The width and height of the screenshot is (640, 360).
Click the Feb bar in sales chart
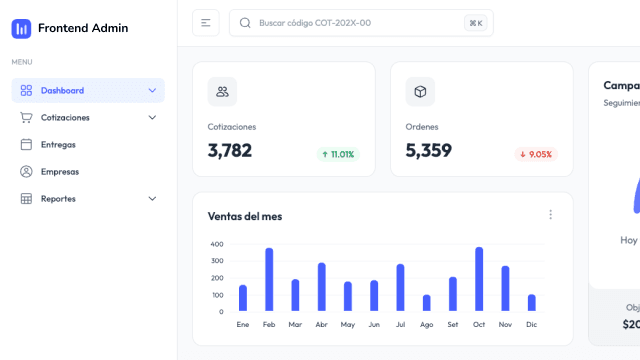tap(269, 280)
